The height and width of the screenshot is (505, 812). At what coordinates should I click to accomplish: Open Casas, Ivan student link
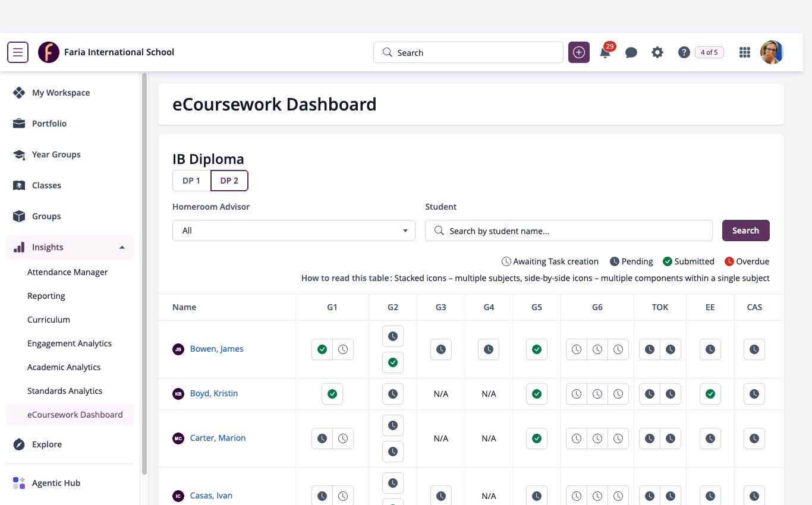[211, 495]
